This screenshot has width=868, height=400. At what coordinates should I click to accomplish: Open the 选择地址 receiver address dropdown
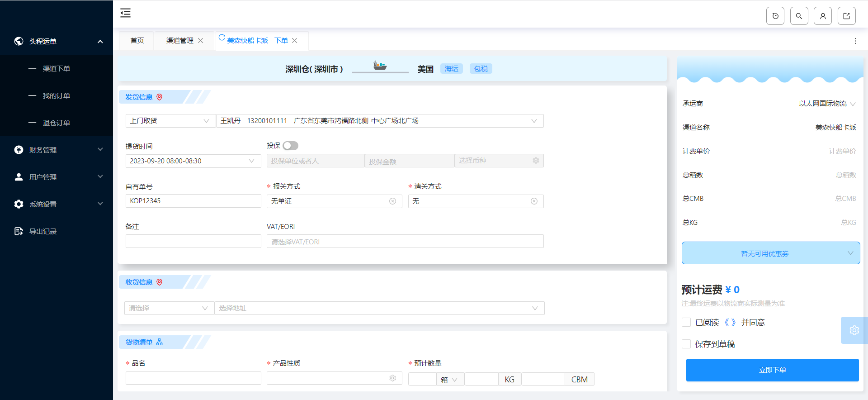(x=380, y=308)
